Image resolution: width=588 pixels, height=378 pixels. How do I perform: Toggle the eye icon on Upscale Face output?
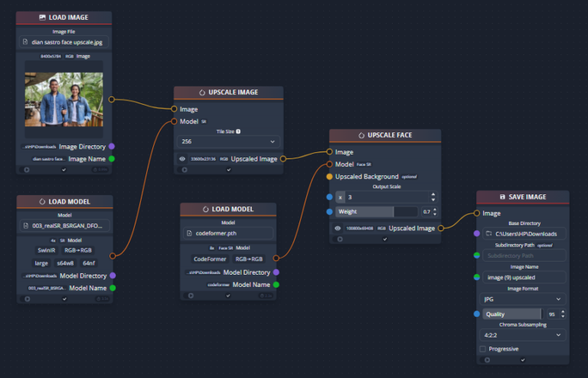click(338, 228)
